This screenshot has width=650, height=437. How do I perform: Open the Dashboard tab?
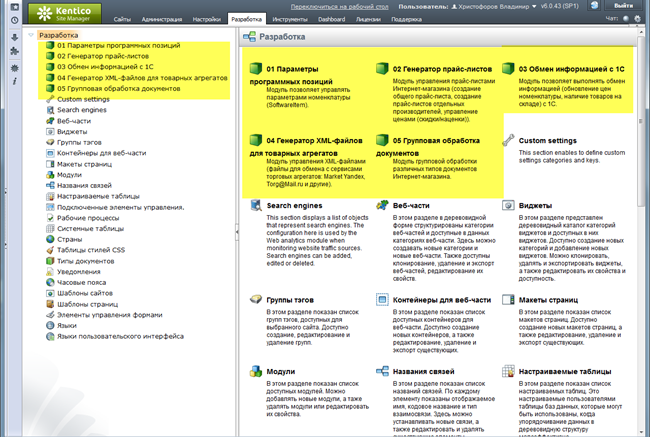point(332,19)
